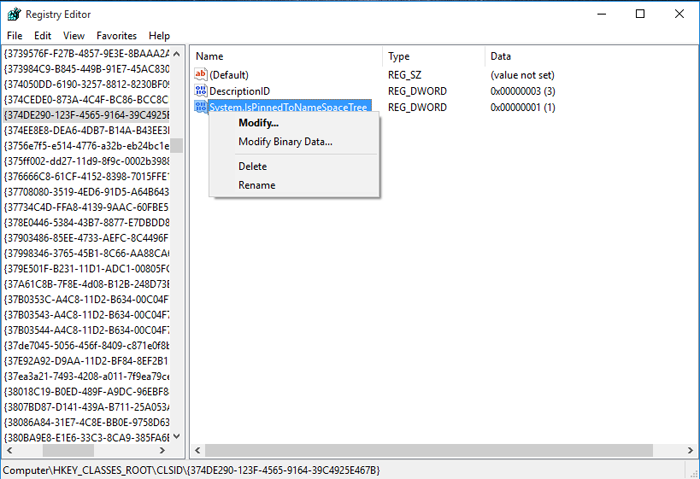700x479 pixels.
Task: Click the tree pane scroll left arrow
Action: 9,450
